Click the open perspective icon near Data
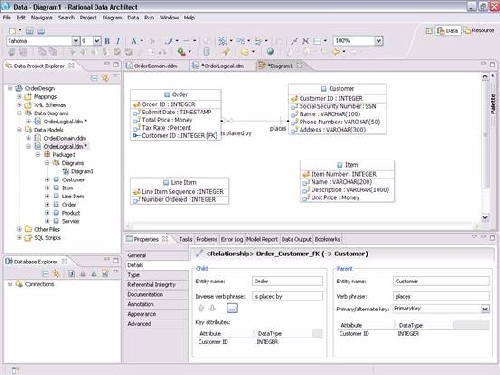 click(429, 31)
